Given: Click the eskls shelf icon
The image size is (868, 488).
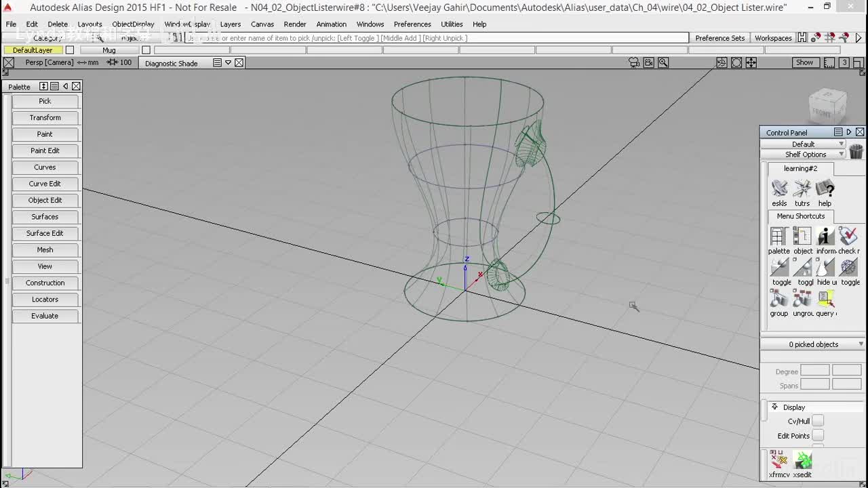Looking at the screenshot, I should point(780,188).
